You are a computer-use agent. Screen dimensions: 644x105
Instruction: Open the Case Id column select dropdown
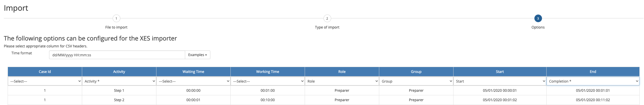click(x=45, y=81)
